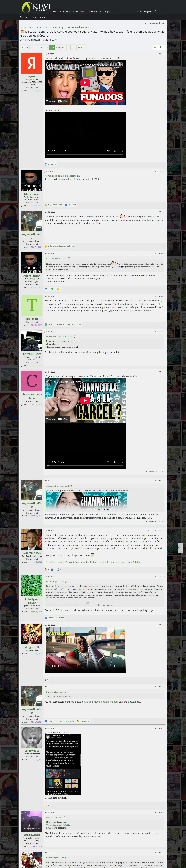
Task: Share post #4,447 via share icon
Action: (x=156, y=372)
